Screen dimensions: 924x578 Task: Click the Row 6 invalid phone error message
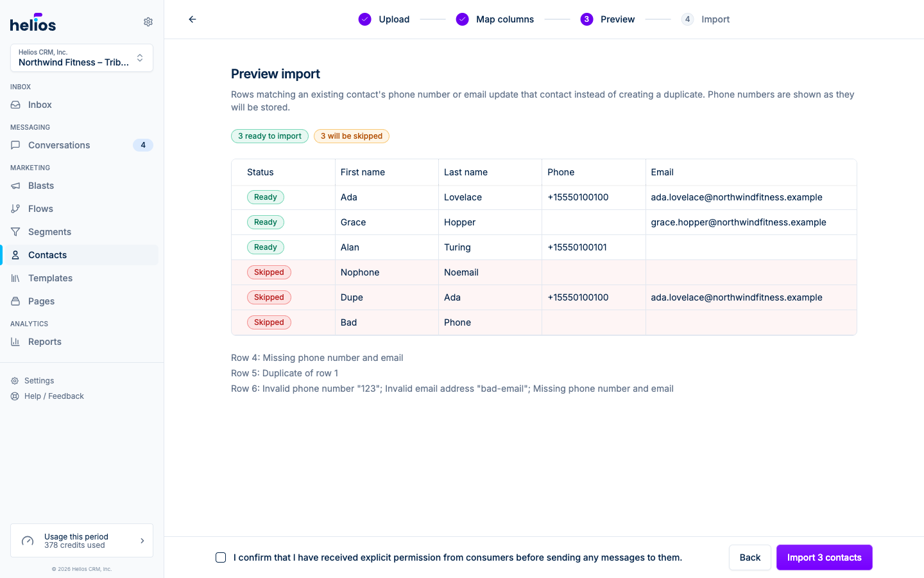coord(452,389)
